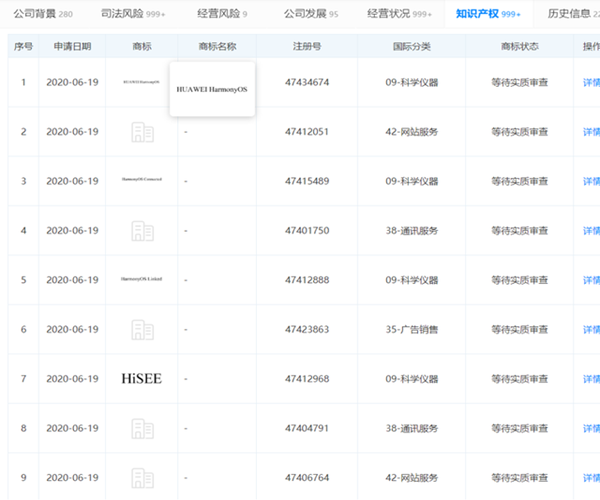Click HUAWEI HarmonyOS thumbnail in row 1

(142, 83)
